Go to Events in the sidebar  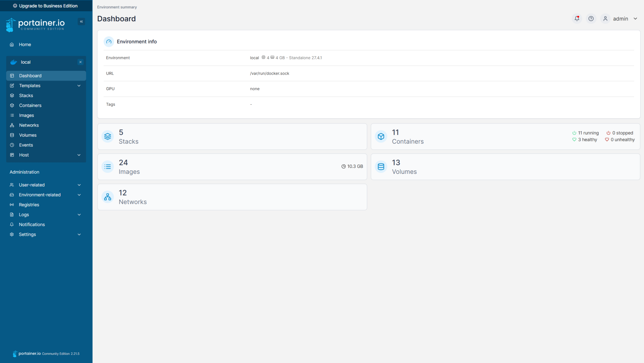(26, 145)
